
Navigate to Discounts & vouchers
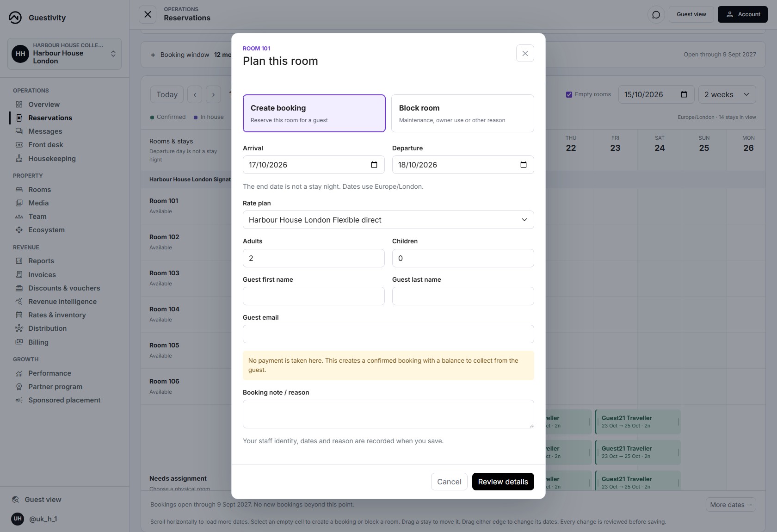click(64, 288)
